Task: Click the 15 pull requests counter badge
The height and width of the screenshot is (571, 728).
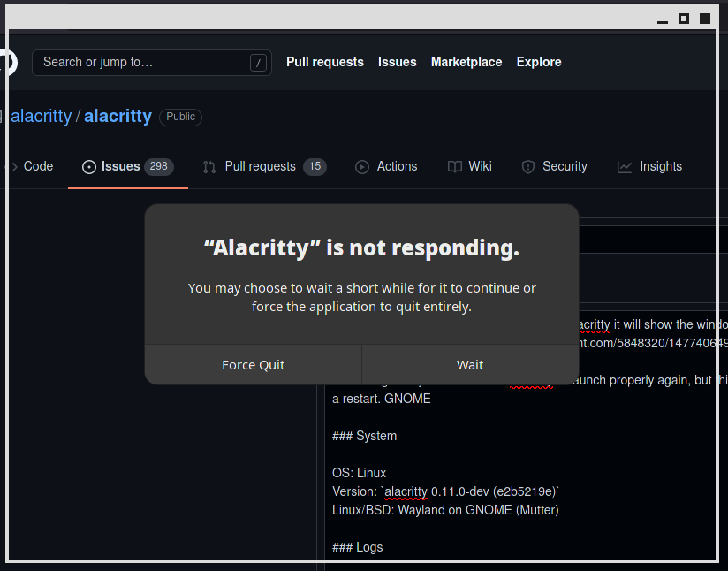Action: pyautogui.click(x=316, y=166)
